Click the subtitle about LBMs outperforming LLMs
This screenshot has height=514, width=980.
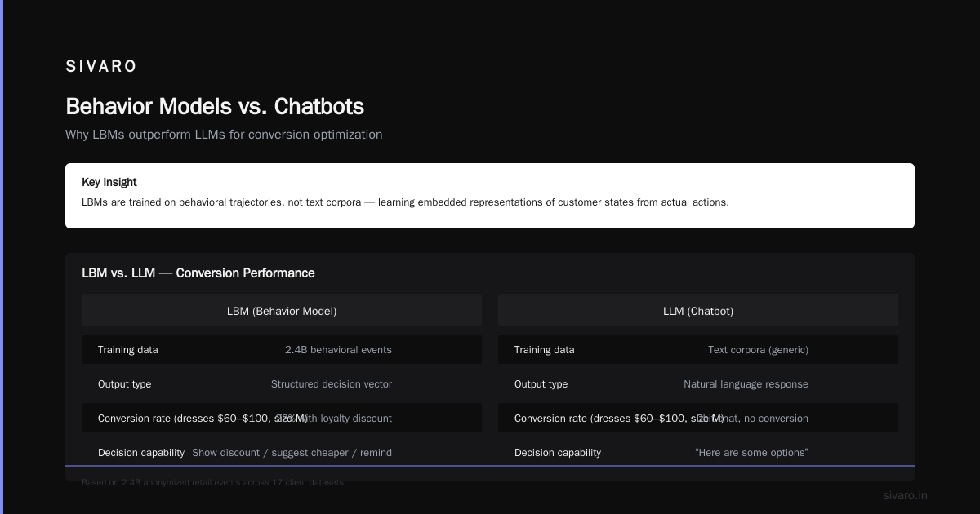[224, 135]
